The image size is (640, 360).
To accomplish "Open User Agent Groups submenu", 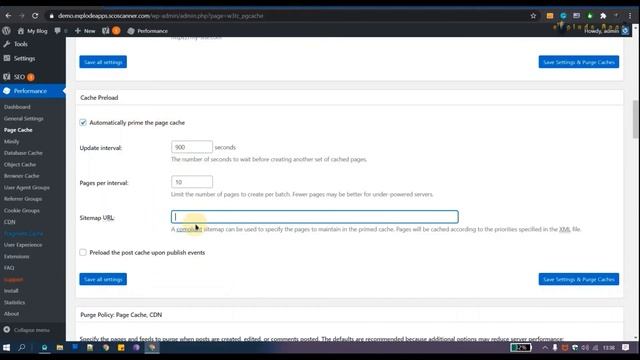I will pyautogui.click(x=27, y=188).
